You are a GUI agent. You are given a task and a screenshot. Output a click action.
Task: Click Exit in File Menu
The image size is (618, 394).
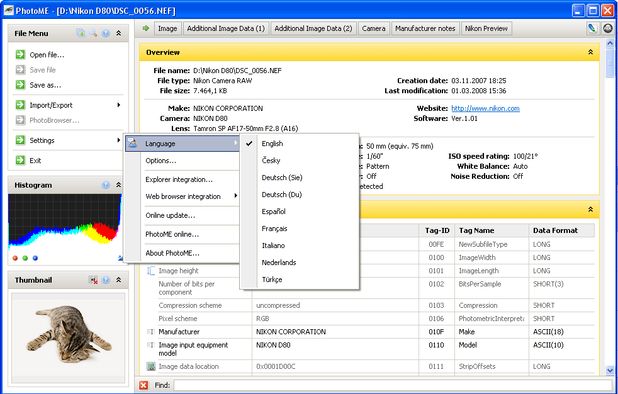[35, 160]
